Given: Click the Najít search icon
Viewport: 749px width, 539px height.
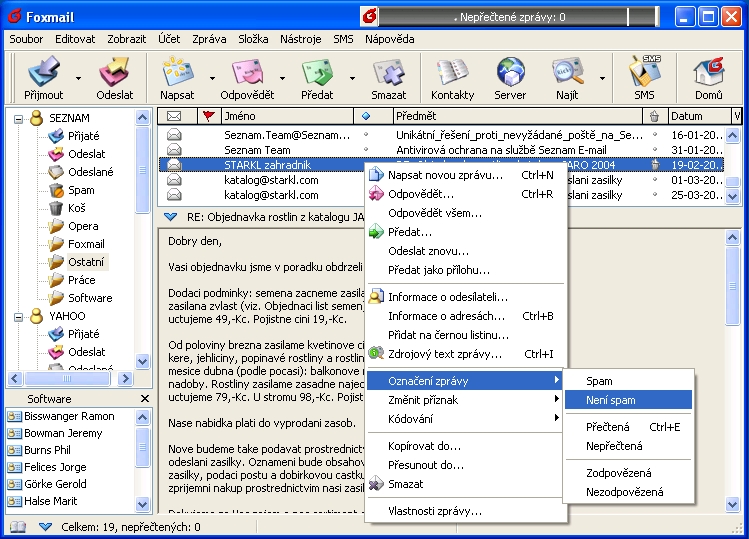Looking at the screenshot, I should pyautogui.click(x=567, y=78).
